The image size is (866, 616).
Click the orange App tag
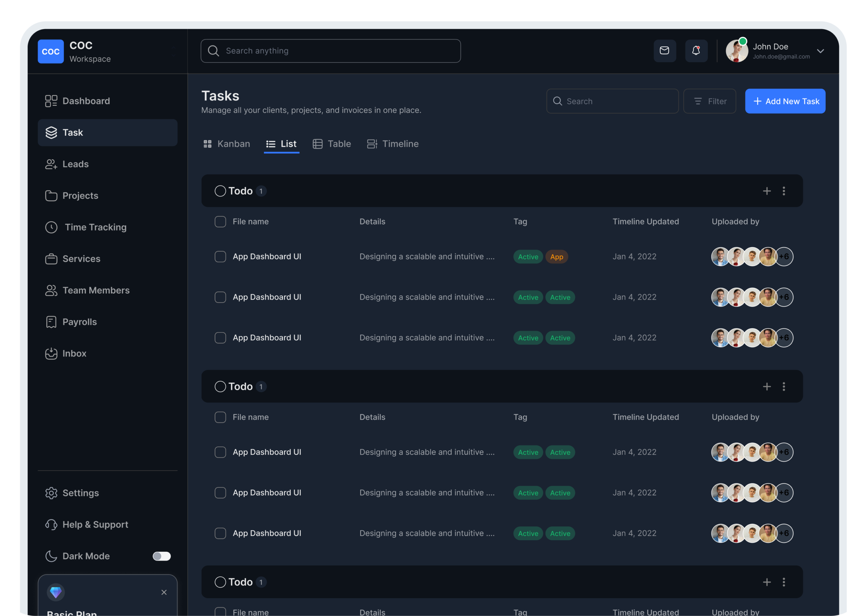(x=556, y=257)
